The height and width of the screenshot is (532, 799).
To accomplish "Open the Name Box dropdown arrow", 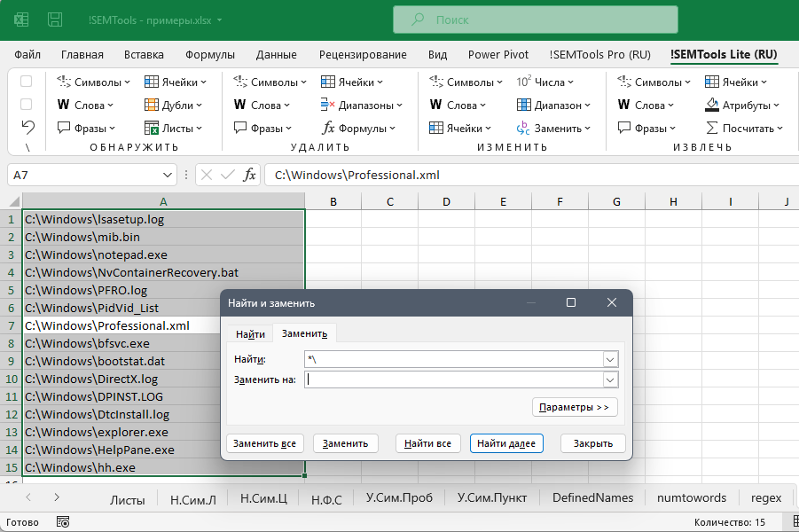I will click(x=167, y=176).
